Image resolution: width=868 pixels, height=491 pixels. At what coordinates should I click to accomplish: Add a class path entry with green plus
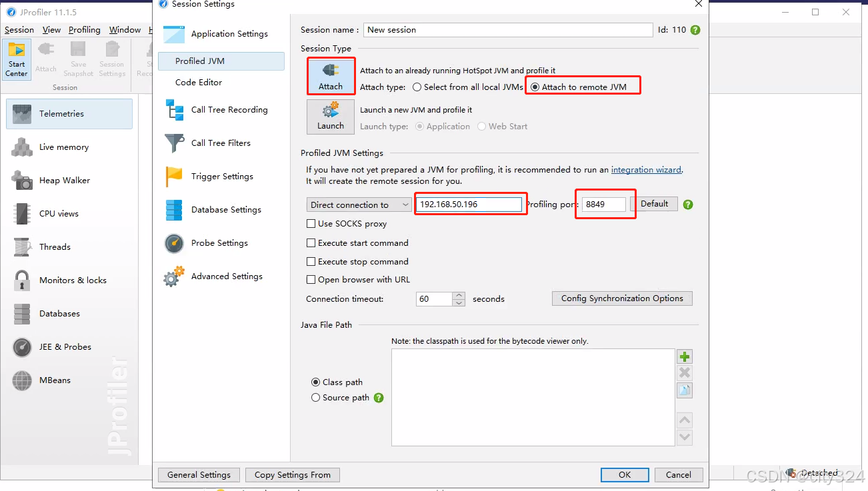tap(685, 356)
